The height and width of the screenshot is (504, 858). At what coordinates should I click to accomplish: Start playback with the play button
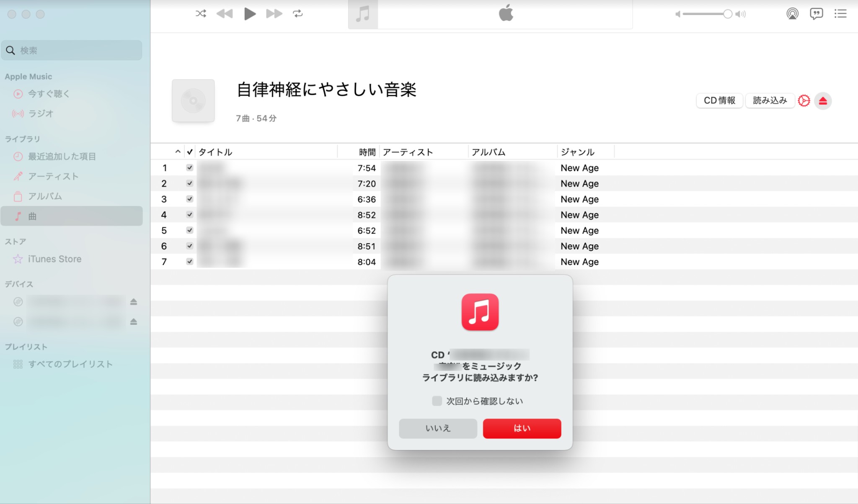250,14
